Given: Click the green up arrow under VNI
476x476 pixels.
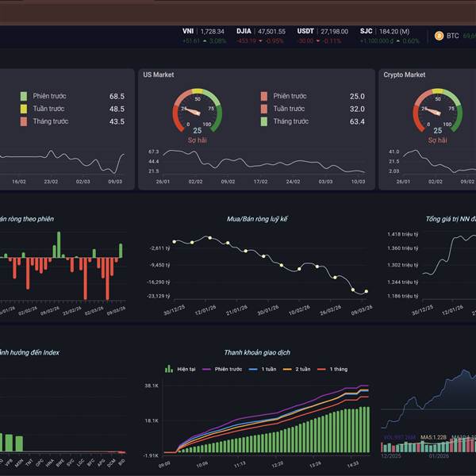Looking at the screenshot, I should (x=205, y=40).
